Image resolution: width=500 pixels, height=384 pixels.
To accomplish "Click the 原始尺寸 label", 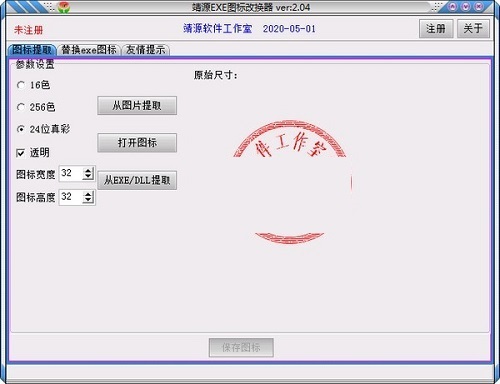I will (215, 75).
